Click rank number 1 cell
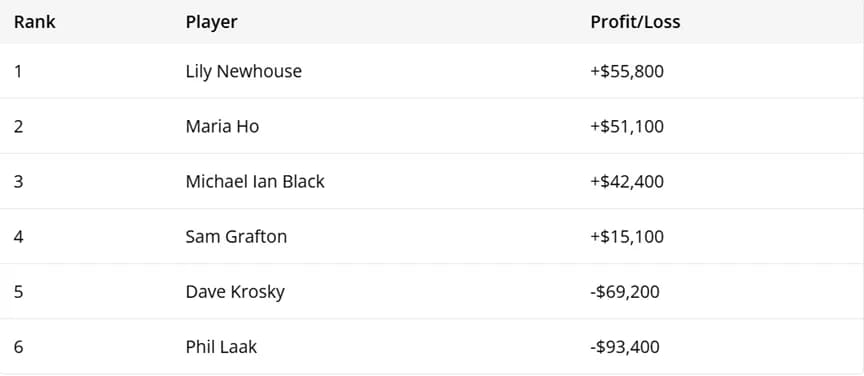The image size is (864, 376). coord(18,72)
